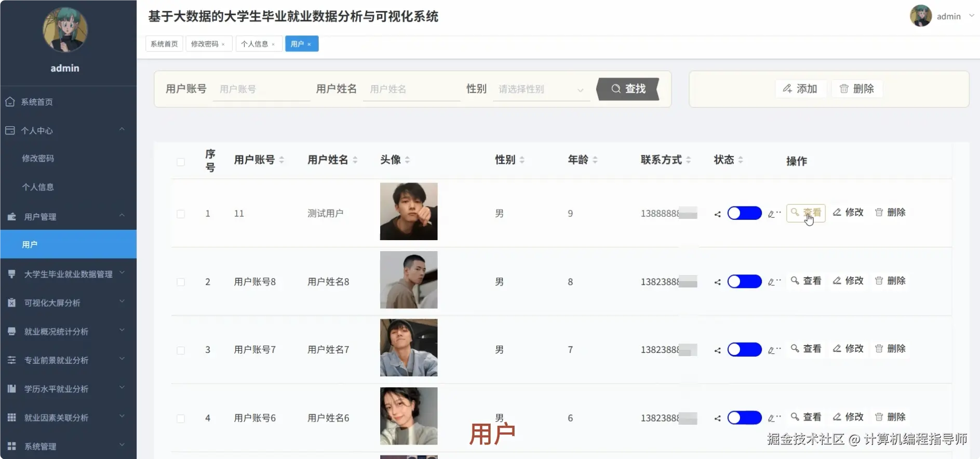The width and height of the screenshot is (980, 459).
Task: Switch to the 个人信息 tab
Action: click(x=259, y=44)
